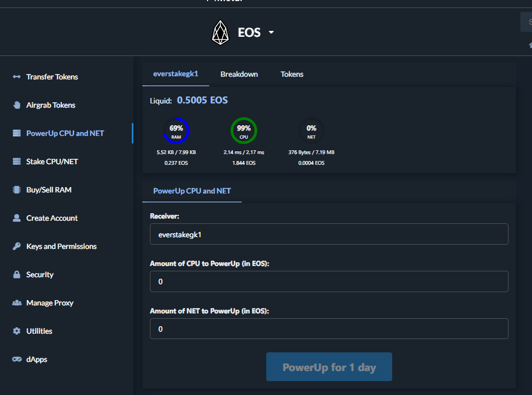Click the CPU staked value 1.844 EOS

click(x=244, y=163)
